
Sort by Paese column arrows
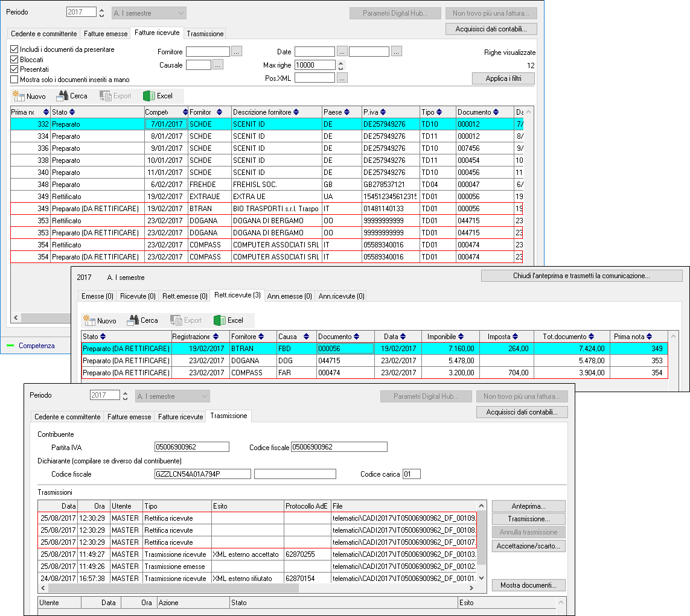(x=347, y=112)
